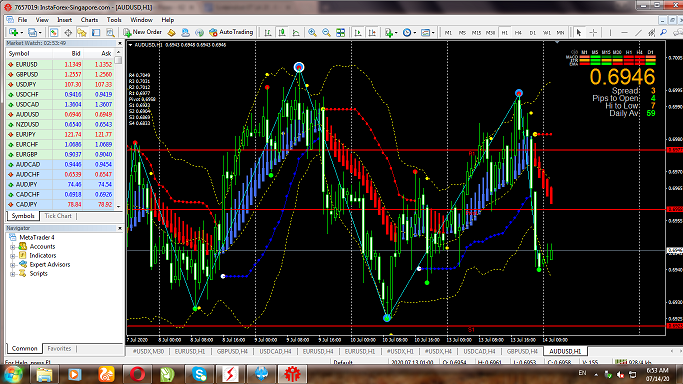Select the vertical line drawing tool

pyautogui.click(x=610, y=32)
